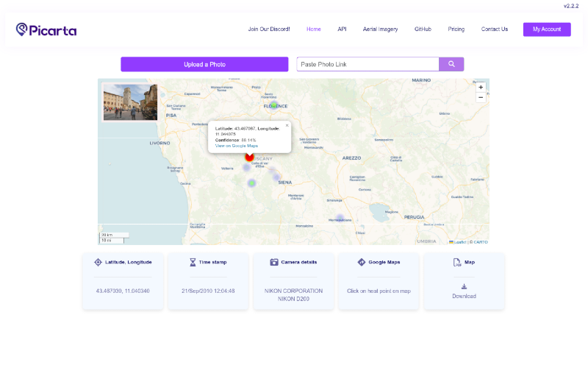Click the green heat point near Florence
Viewport: 588px width, 368px height.
pyautogui.click(x=274, y=105)
